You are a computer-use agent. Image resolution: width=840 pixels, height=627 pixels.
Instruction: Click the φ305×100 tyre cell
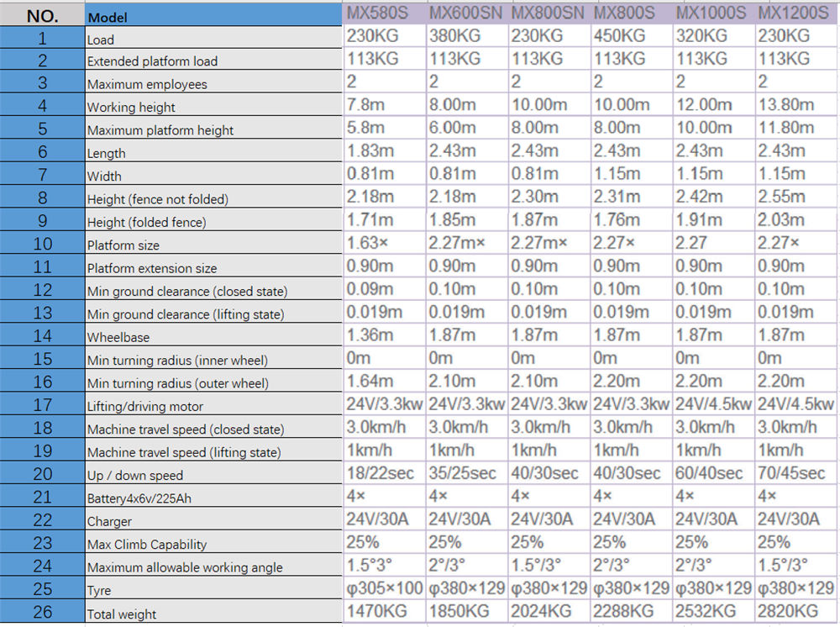pyautogui.click(x=384, y=588)
